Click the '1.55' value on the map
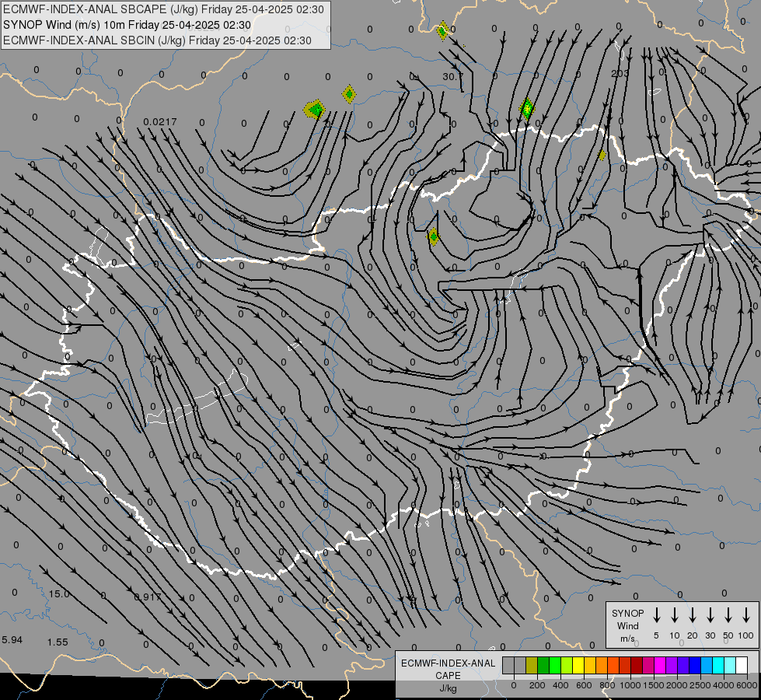This screenshot has width=761, height=700. (58, 642)
